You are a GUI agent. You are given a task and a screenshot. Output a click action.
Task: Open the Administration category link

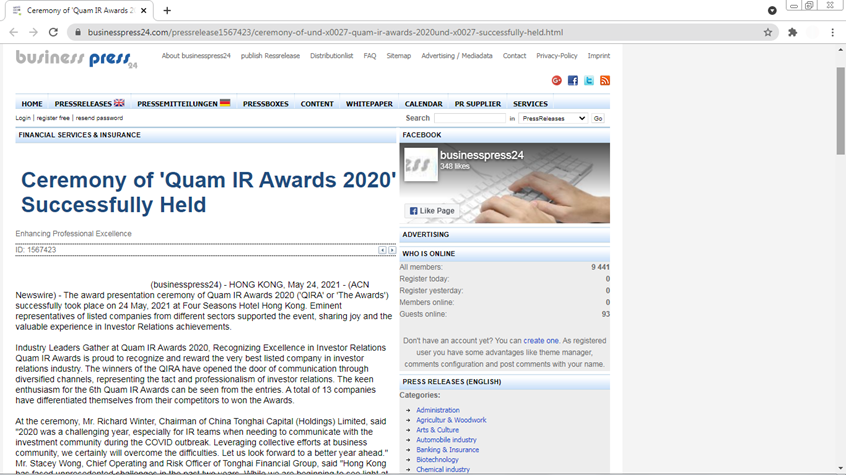pyautogui.click(x=438, y=410)
